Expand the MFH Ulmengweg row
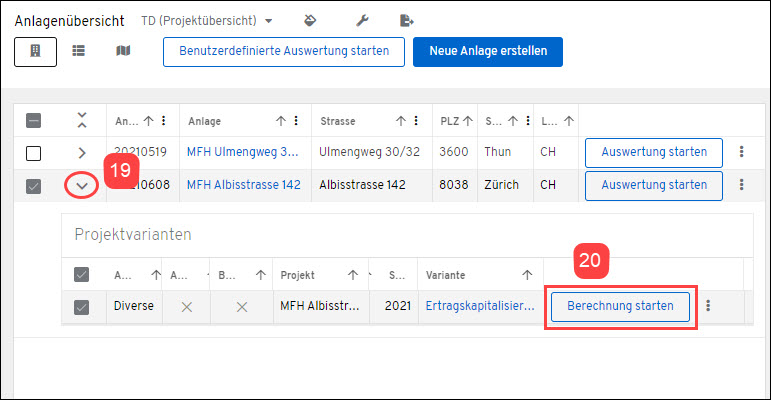The width and height of the screenshot is (771, 400). [x=82, y=153]
